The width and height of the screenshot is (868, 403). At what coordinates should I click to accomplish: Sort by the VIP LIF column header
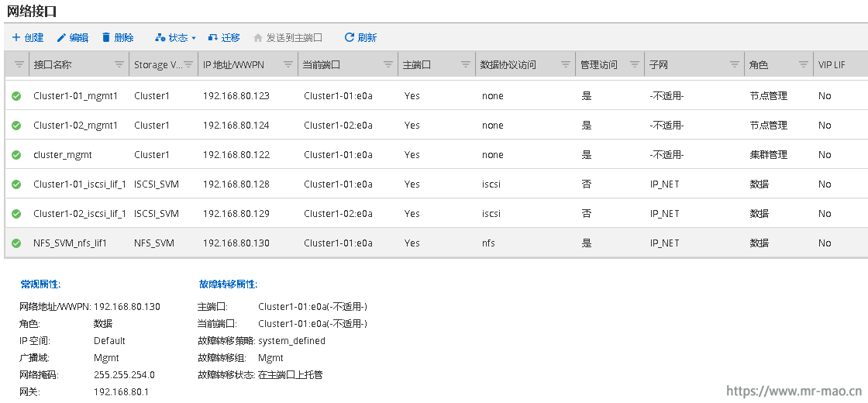click(832, 65)
